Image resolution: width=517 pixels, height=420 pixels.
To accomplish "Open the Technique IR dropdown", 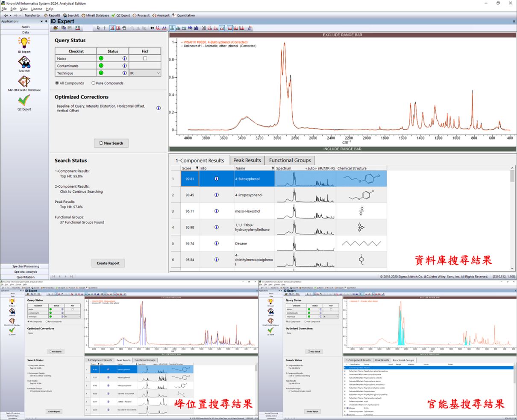I will pyautogui.click(x=145, y=73).
